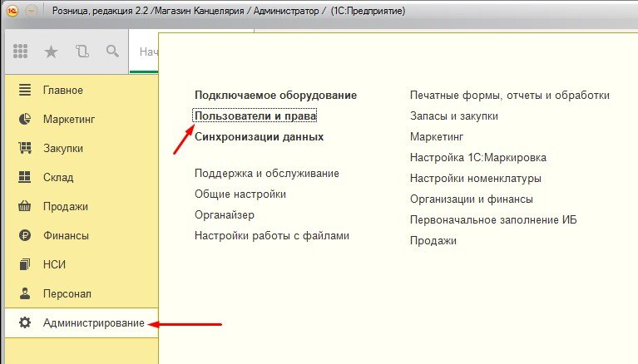Open the Главное section
The height and width of the screenshot is (364, 638).
pyautogui.click(x=82, y=90)
